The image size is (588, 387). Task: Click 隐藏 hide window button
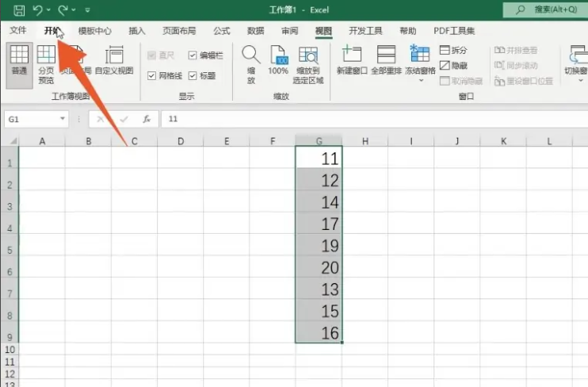(x=453, y=66)
